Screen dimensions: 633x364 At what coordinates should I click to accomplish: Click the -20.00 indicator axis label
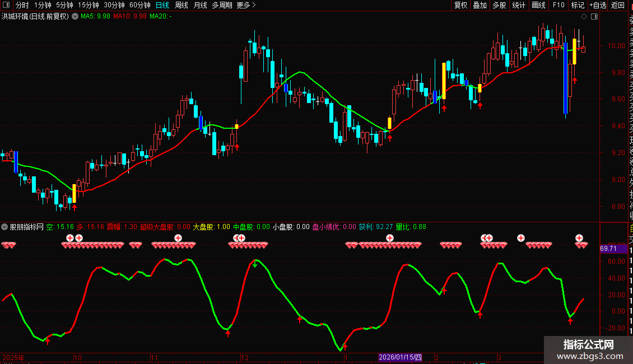point(615,328)
